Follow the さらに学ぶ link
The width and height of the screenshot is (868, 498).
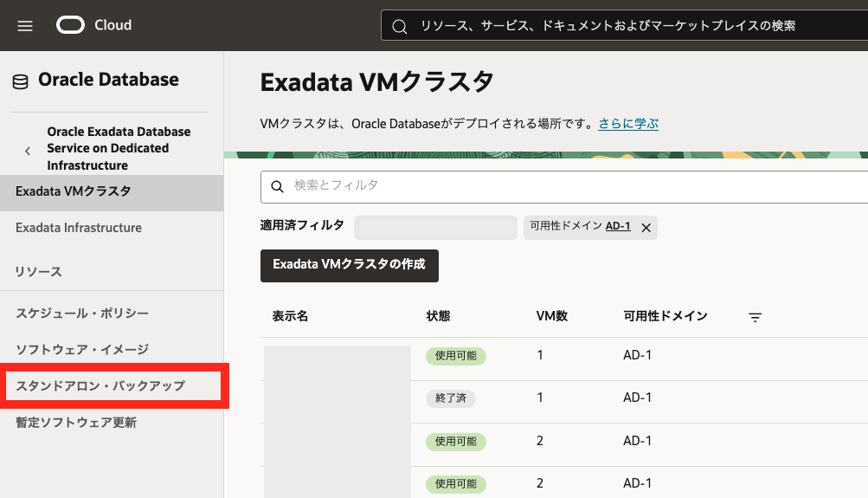(x=628, y=124)
